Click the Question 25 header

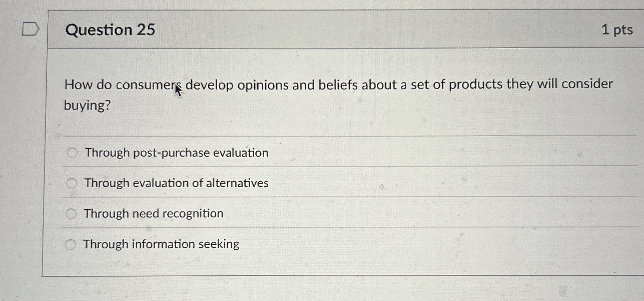point(110,29)
